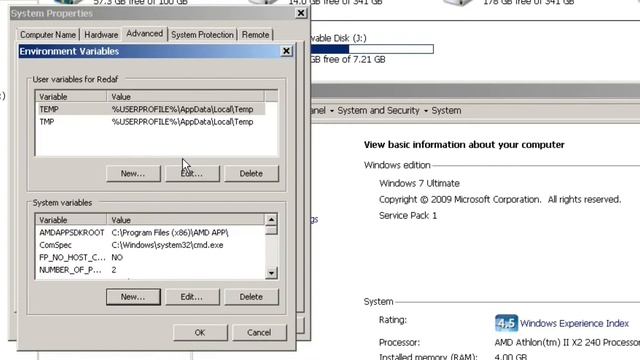This screenshot has height=360, width=640.
Task: Click system variables scrollbar down arrow
Action: pos(271,273)
